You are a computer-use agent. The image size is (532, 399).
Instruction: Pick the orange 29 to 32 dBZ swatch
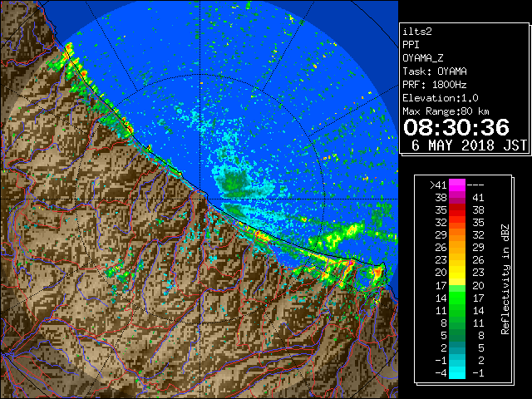[457, 234]
